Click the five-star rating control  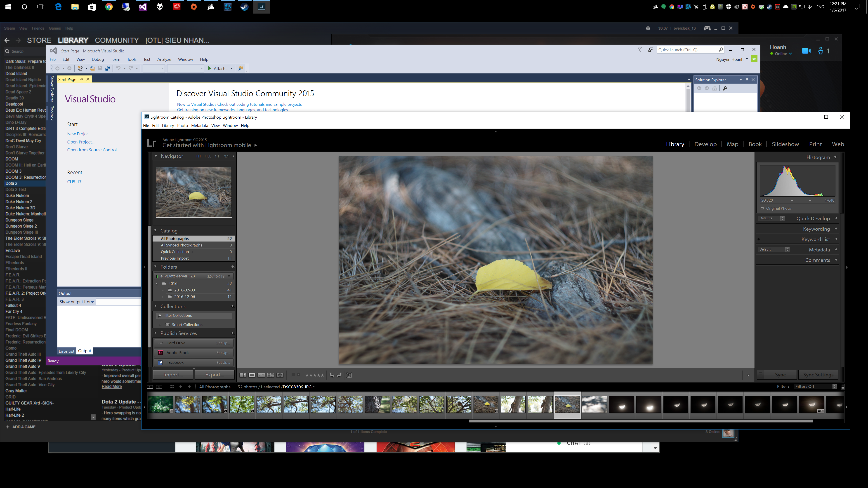tap(314, 375)
